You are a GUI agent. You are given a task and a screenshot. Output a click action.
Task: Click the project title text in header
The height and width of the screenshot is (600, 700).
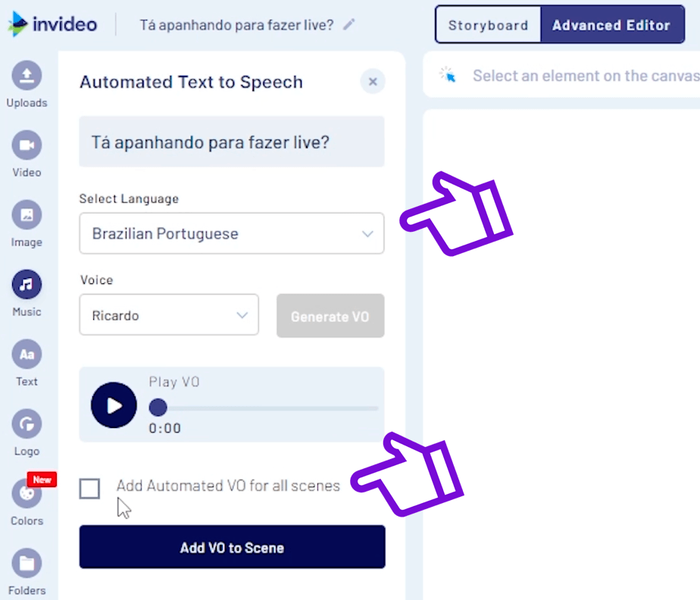pyautogui.click(x=236, y=25)
